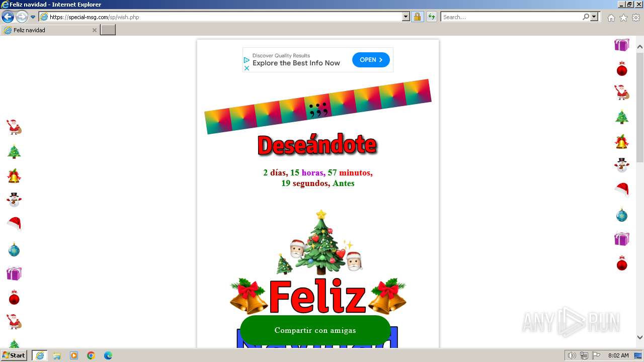Launch media player from the taskbar
The image size is (644, 362).
coord(74,355)
